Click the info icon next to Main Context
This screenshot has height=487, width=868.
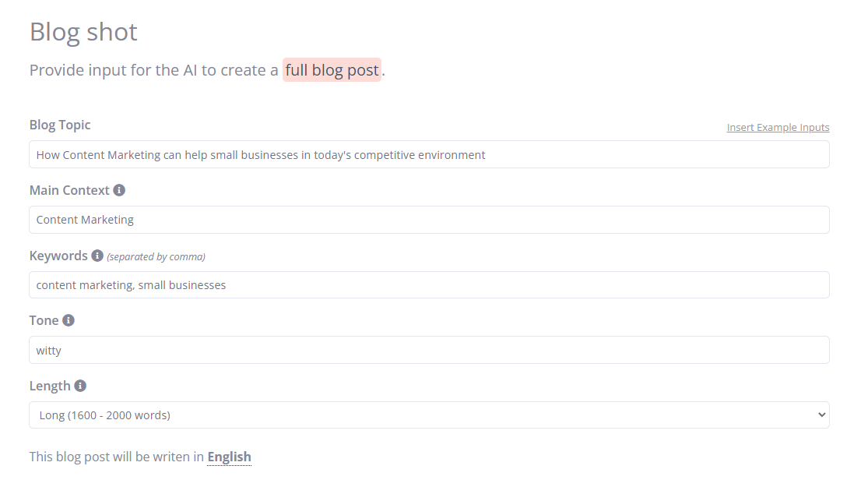(x=119, y=190)
